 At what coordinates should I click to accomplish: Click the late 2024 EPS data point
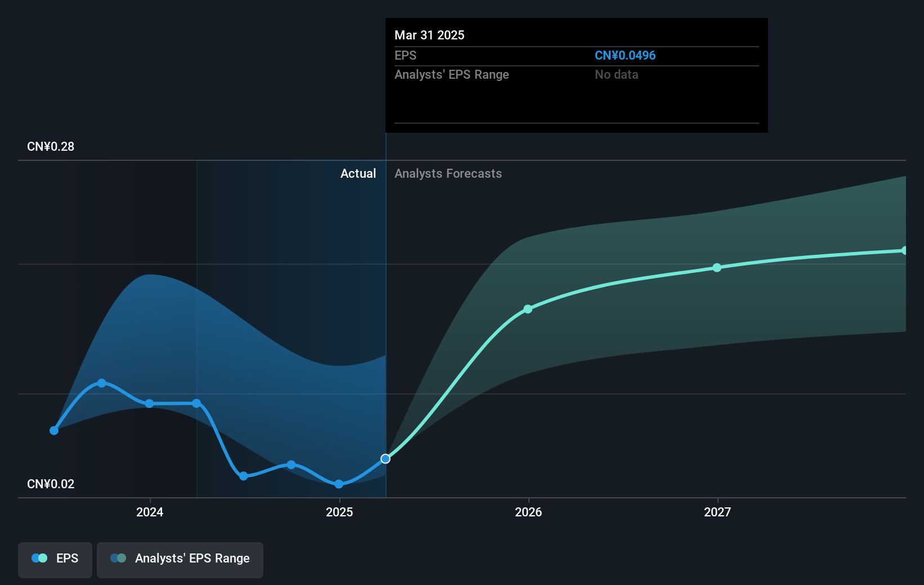tap(291, 465)
